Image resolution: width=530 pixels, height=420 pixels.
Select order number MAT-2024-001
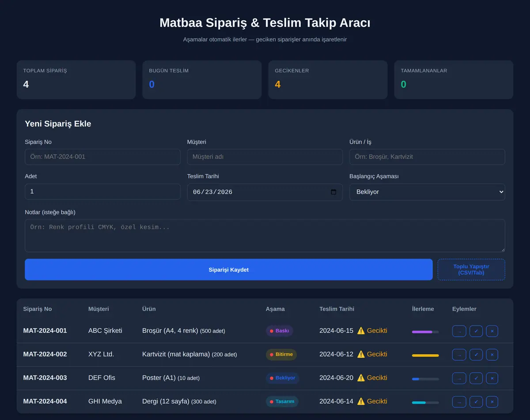click(45, 330)
